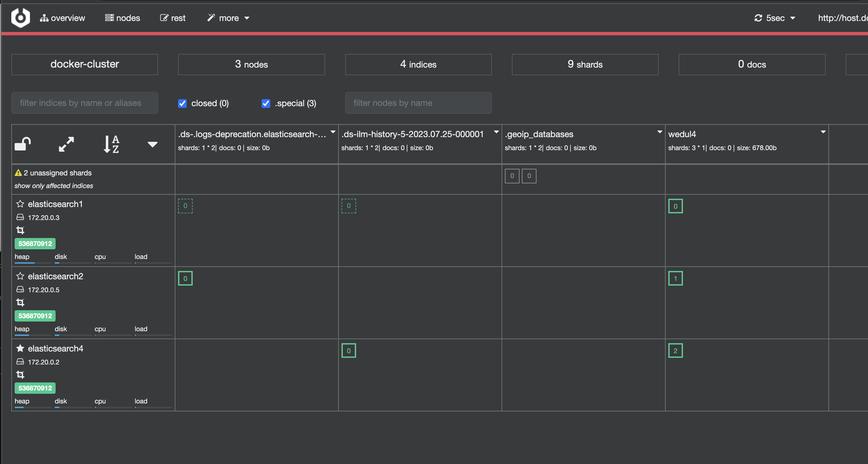
Task: Click the heap usage bar of elasticsearch1
Action: click(33, 263)
